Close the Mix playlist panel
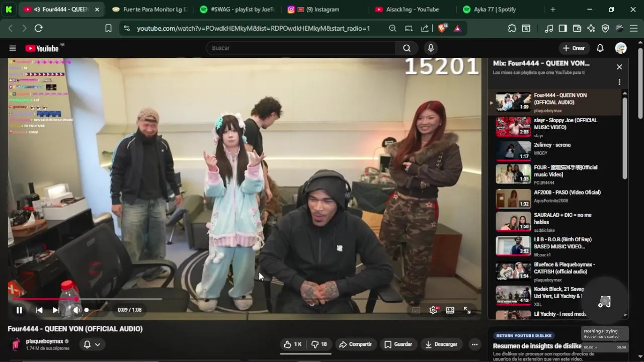This screenshot has width=644, height=362. click(x=619, y=67)
